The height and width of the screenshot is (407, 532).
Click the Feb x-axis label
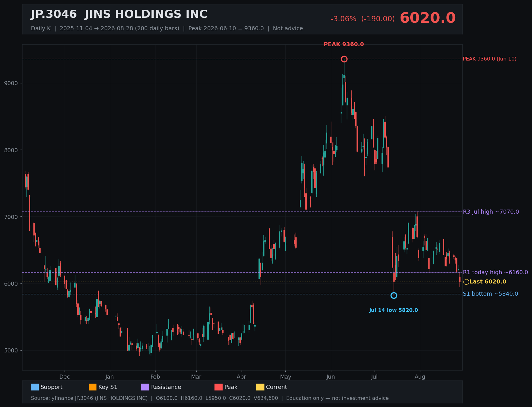point(155,377)
